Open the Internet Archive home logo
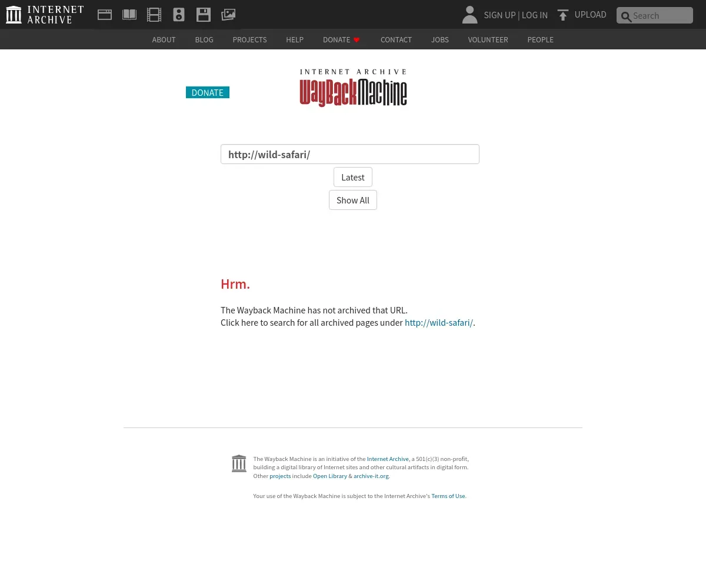 [45, 15]
